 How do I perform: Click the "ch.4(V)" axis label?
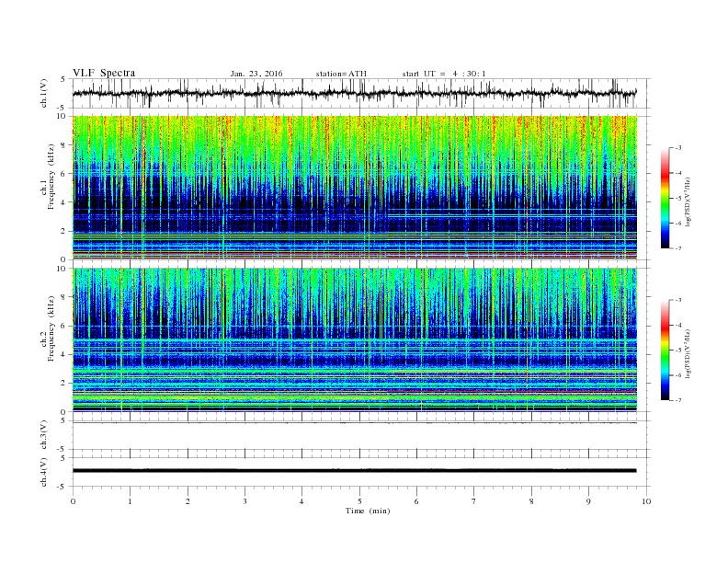[44, 472]
